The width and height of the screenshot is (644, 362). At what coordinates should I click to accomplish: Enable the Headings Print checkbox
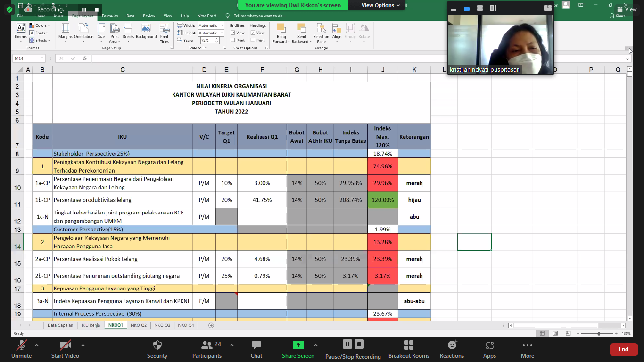(253, 41)
